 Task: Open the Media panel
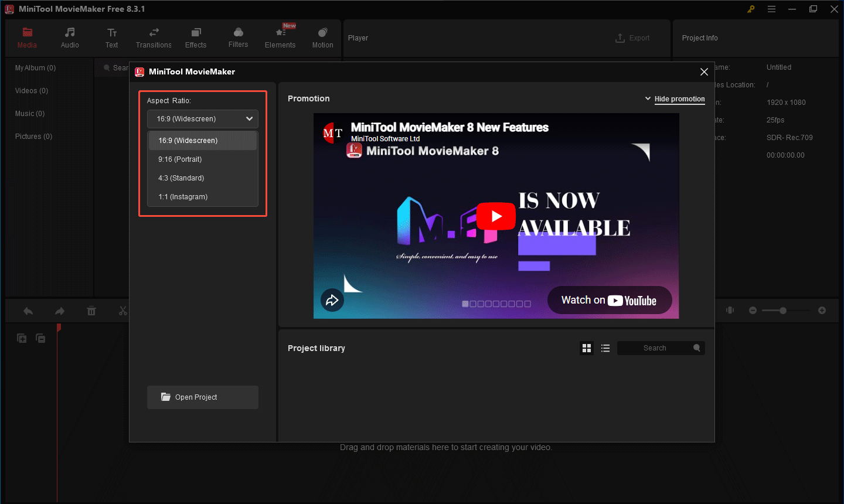[27, 38]
